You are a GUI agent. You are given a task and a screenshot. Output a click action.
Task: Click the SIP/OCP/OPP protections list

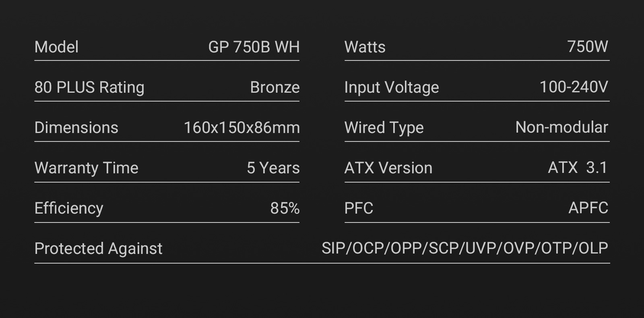point(464,248)
